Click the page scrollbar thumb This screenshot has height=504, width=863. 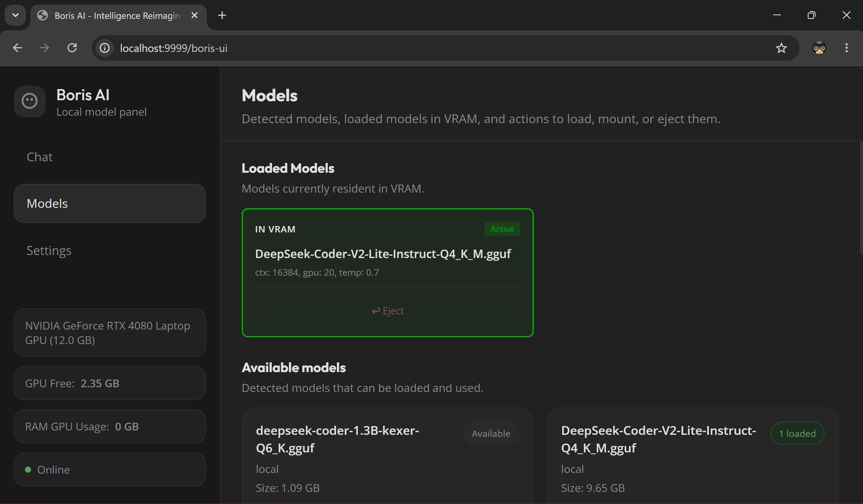click(x=861, y=198)
